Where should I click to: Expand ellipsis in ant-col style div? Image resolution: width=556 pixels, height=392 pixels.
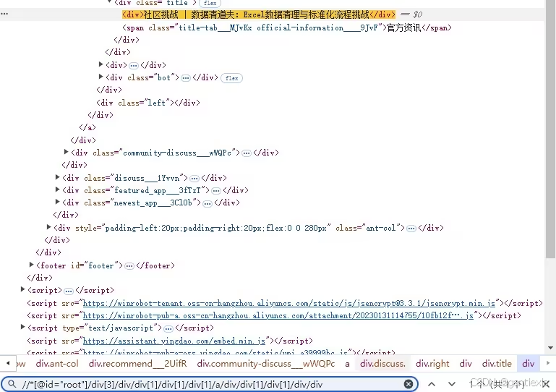click(411, 229)
